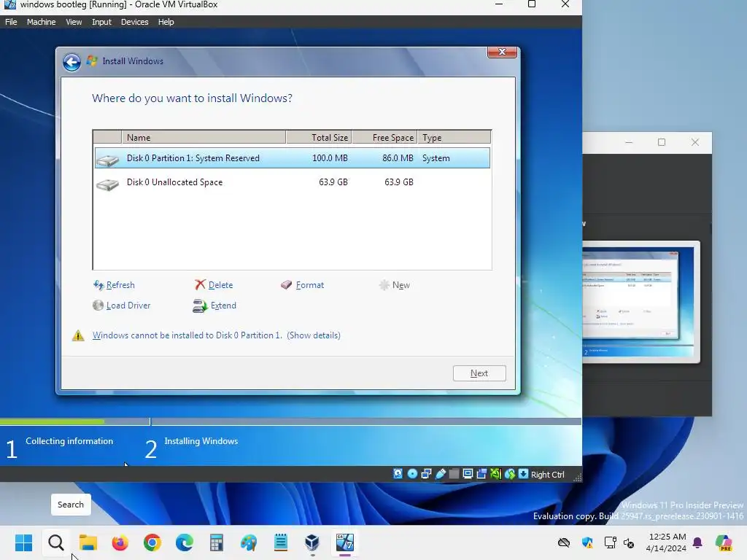Click the shared folders status icon
Screen dimensions: 747x560
click(454, 474)
